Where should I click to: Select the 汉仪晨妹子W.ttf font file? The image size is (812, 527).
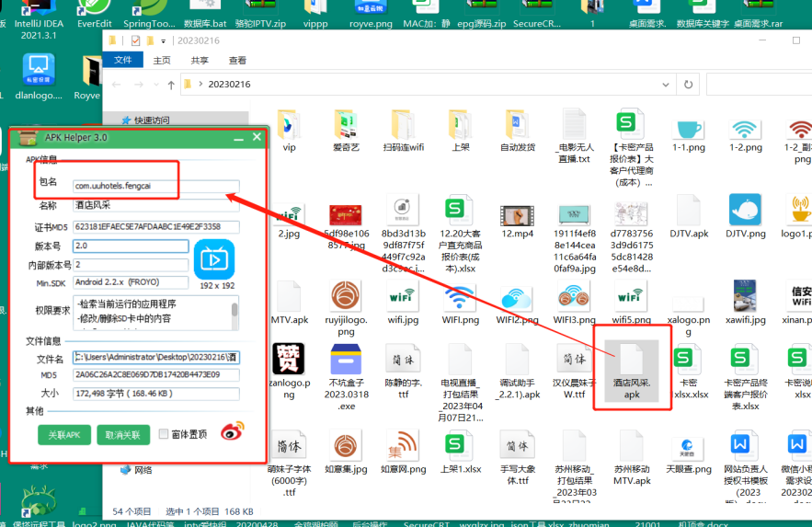[575, 372]
